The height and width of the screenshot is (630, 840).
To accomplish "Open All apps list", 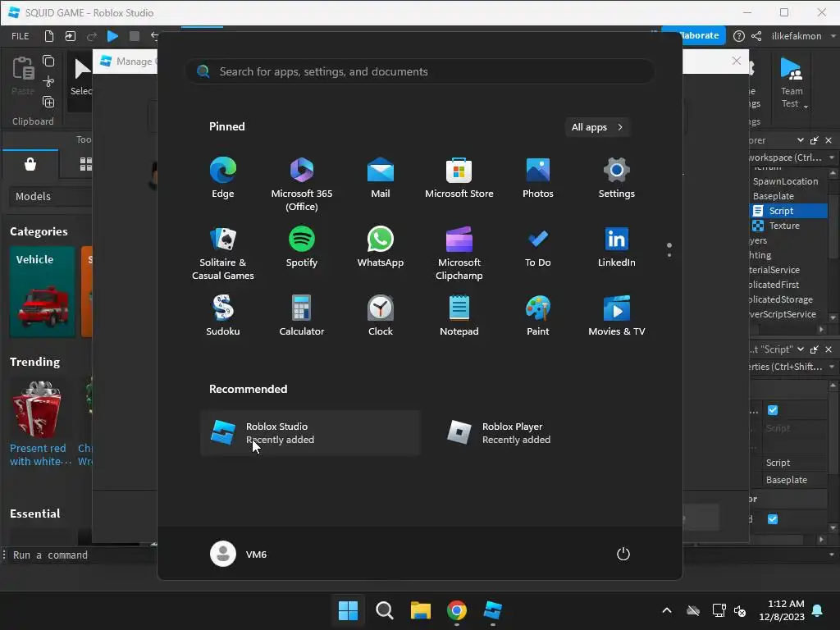I will [x=597, y=127].
